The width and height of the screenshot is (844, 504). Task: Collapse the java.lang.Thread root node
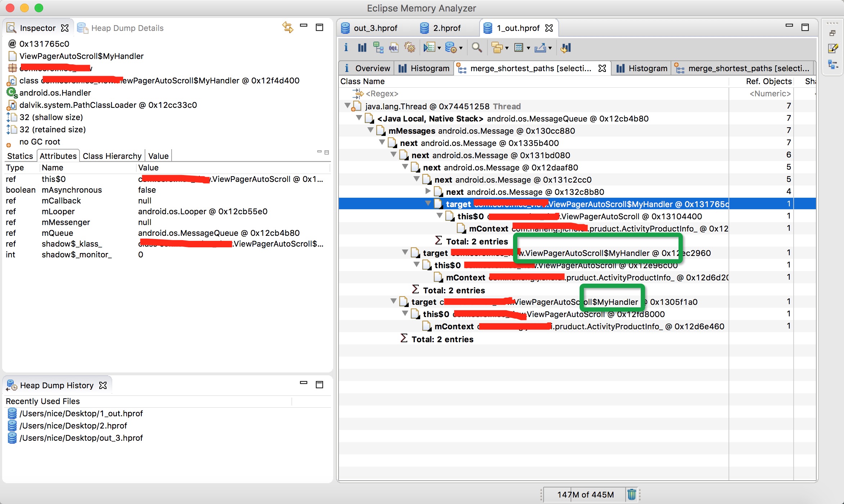pyautogui.click(x=347, y=106)
